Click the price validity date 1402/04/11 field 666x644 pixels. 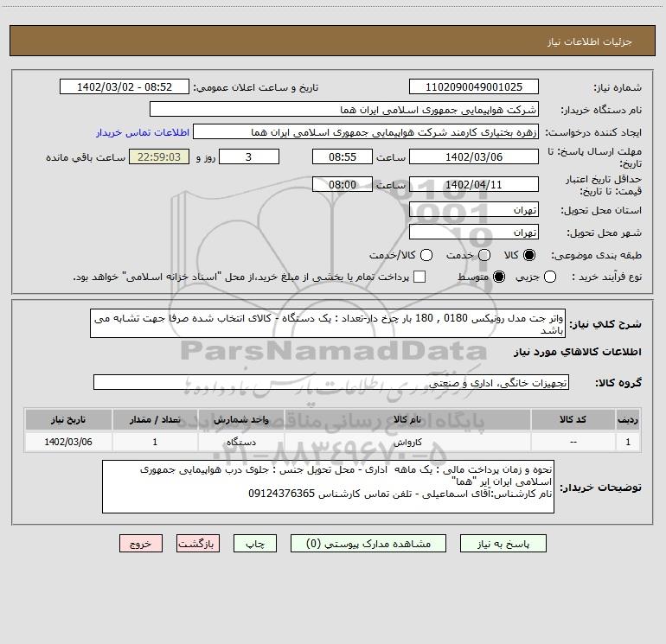(x=472, y=184)
